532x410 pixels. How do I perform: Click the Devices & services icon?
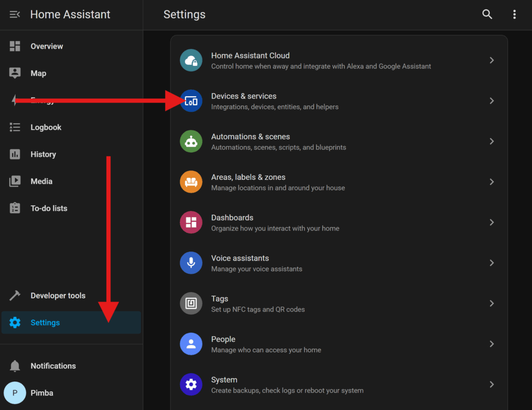pyautogui.click(x=191, y=101)
